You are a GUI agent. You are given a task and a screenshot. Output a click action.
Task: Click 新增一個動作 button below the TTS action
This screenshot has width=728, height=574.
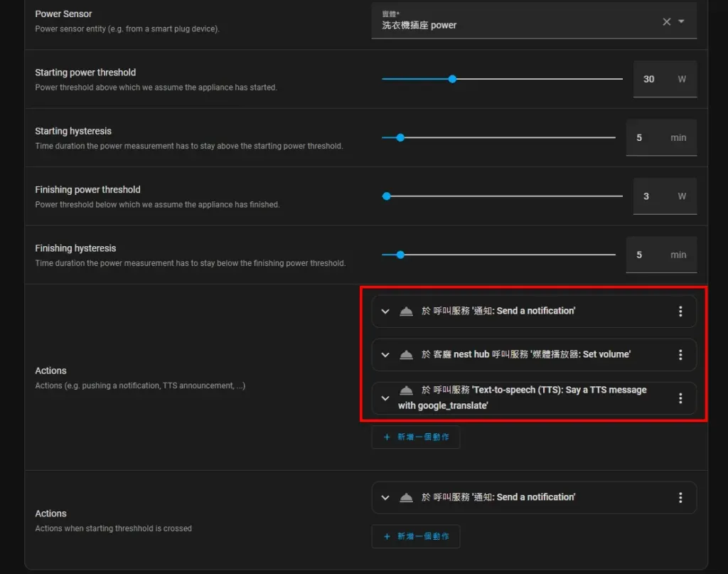pyautogui.click(x=416, y=437)
